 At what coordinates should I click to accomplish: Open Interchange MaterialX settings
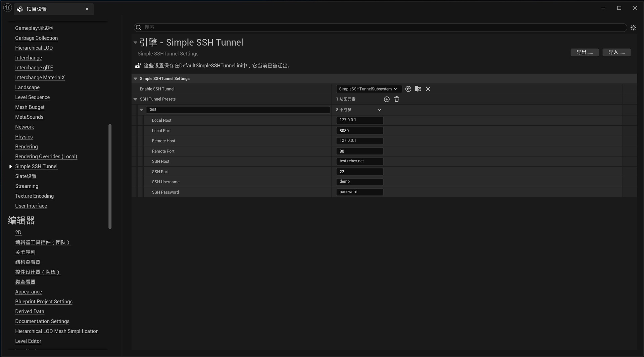40,77
